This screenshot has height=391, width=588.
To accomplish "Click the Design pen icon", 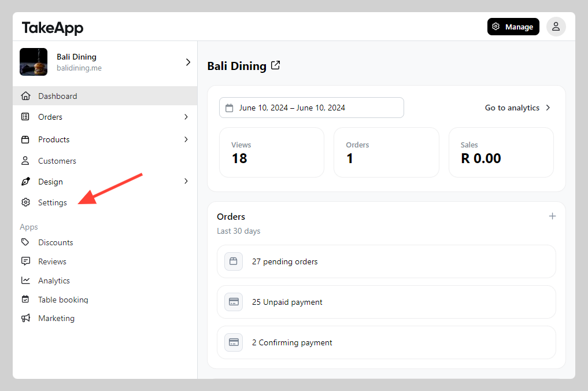I will coord(25,182).
